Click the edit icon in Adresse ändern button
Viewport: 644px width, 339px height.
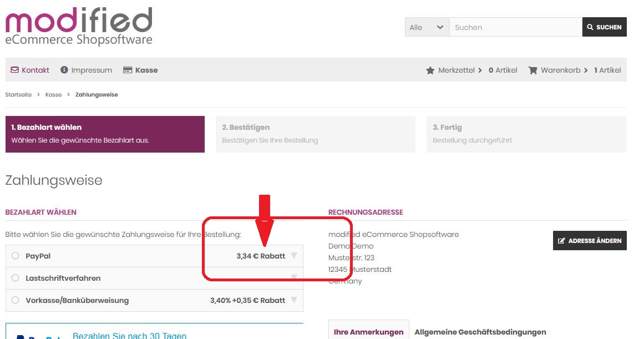click(561, 241)
